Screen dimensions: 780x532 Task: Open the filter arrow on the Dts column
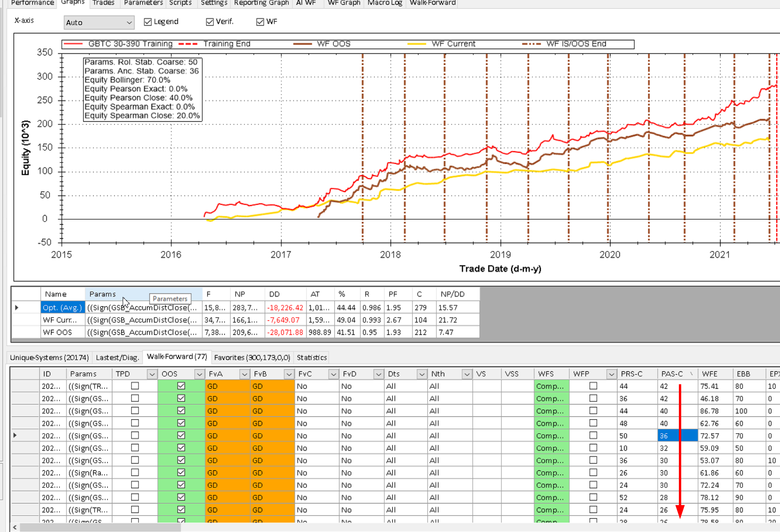click(421, 374)
